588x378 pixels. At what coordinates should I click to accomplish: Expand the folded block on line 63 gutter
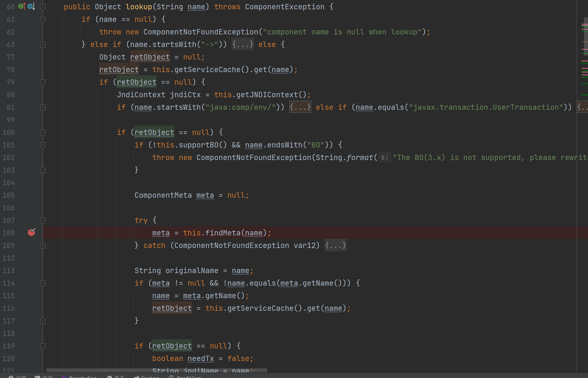pyautogui.click(x=43, y=44)
